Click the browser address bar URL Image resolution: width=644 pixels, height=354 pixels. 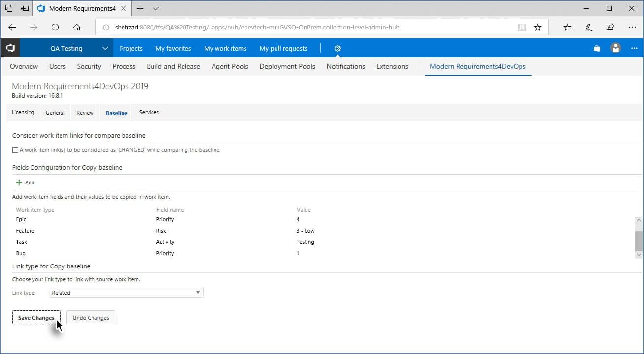(x=257, y=28)
